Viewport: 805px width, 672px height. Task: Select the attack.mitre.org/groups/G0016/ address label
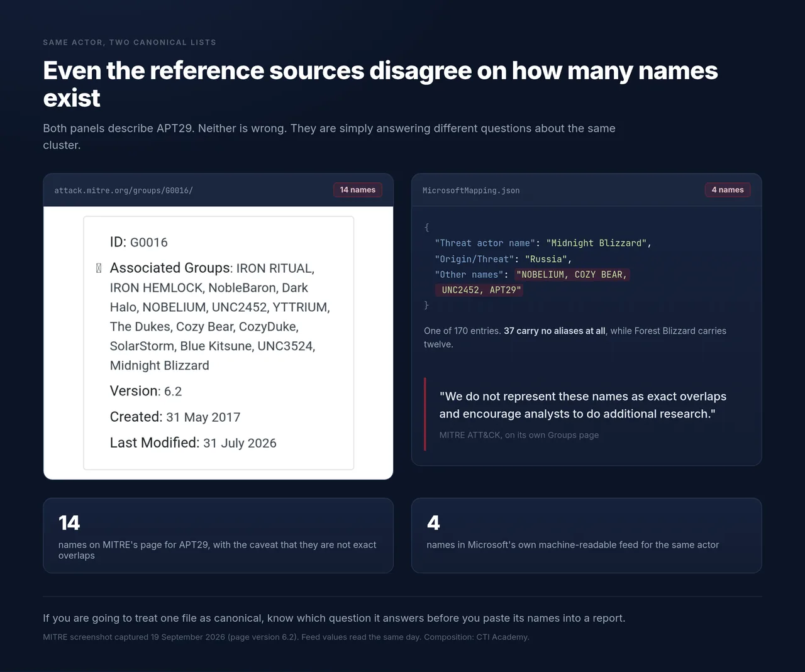point(123,190)
